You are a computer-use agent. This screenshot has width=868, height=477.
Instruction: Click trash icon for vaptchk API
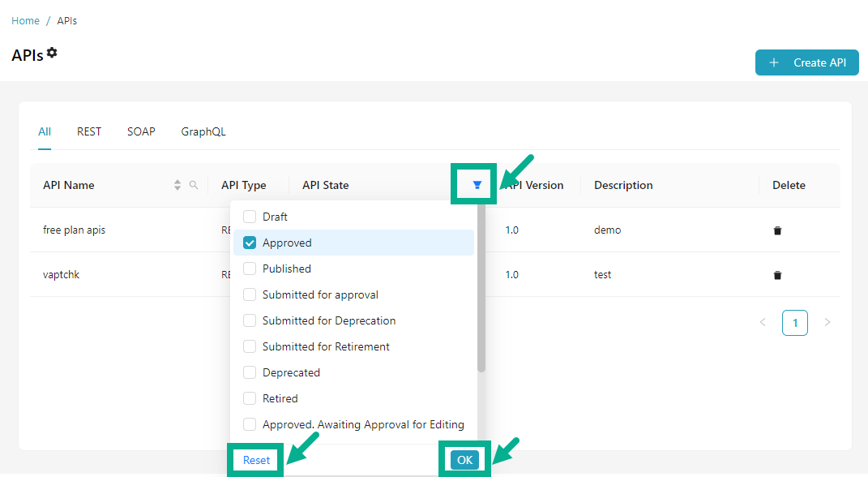(x=777, y=275)
